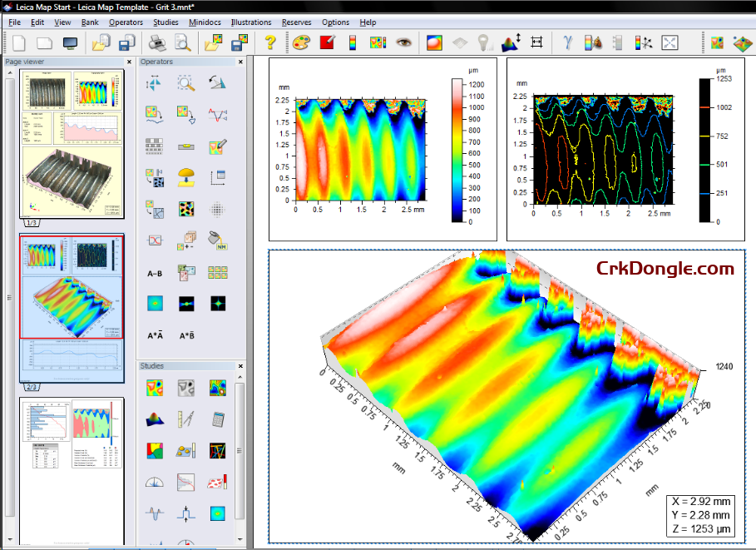Open the color palette tool on the toolbar

[x=299, y=43]
